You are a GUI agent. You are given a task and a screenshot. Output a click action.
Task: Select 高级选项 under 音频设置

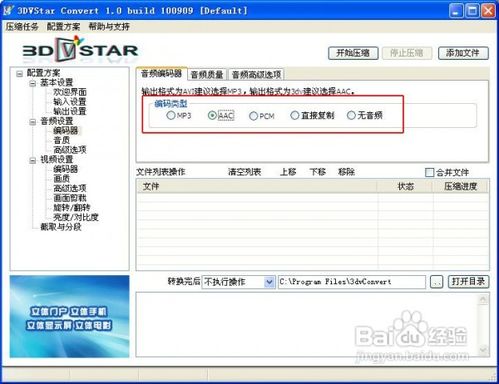[70, 150]
